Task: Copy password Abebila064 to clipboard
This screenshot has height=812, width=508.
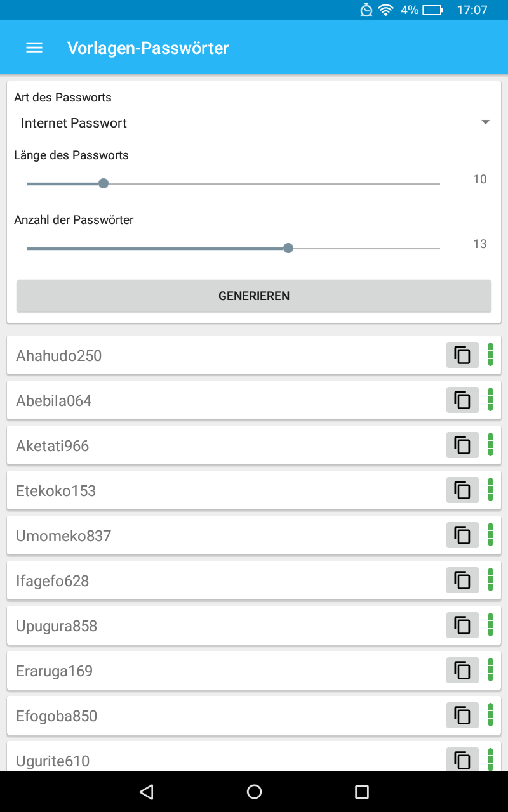Action: (462, 400)
